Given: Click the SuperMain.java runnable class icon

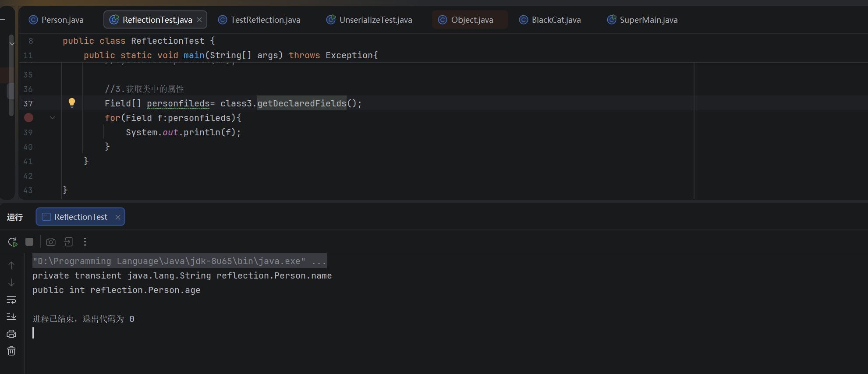Looking at the screenshot, I should 611,20.
